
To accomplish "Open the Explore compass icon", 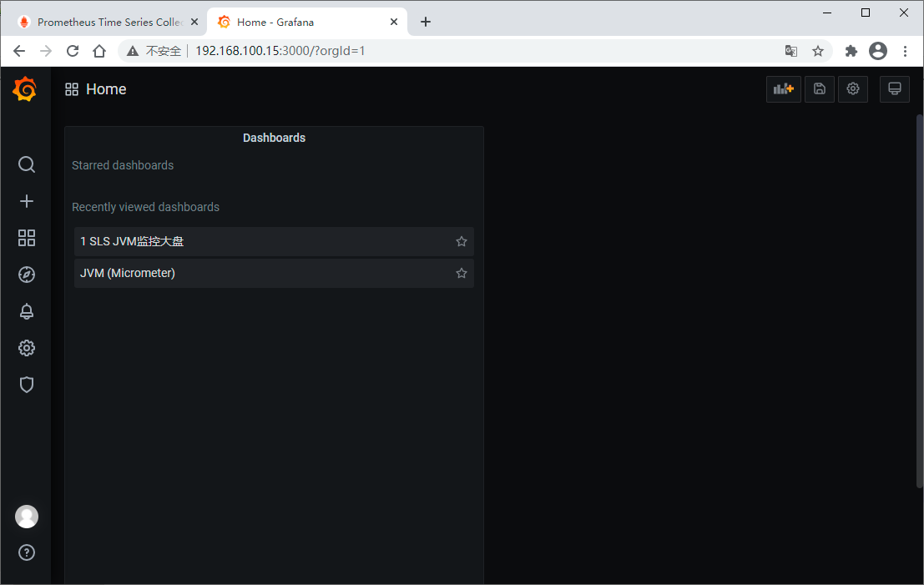I will click(27, 275).
